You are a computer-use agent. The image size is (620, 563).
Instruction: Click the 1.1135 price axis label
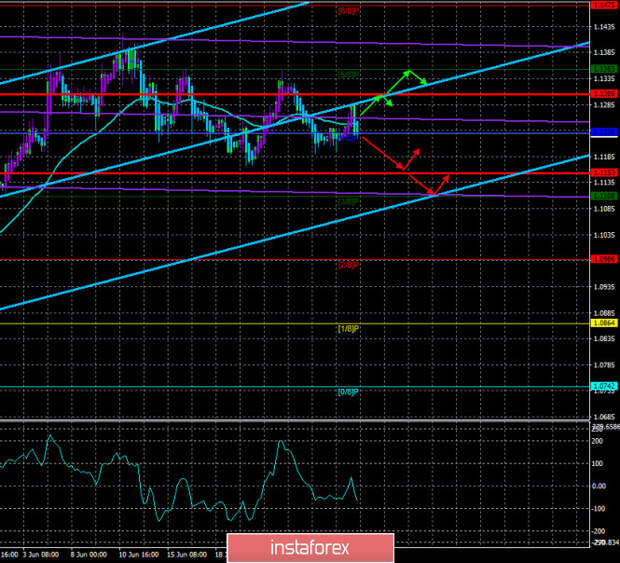605,183
